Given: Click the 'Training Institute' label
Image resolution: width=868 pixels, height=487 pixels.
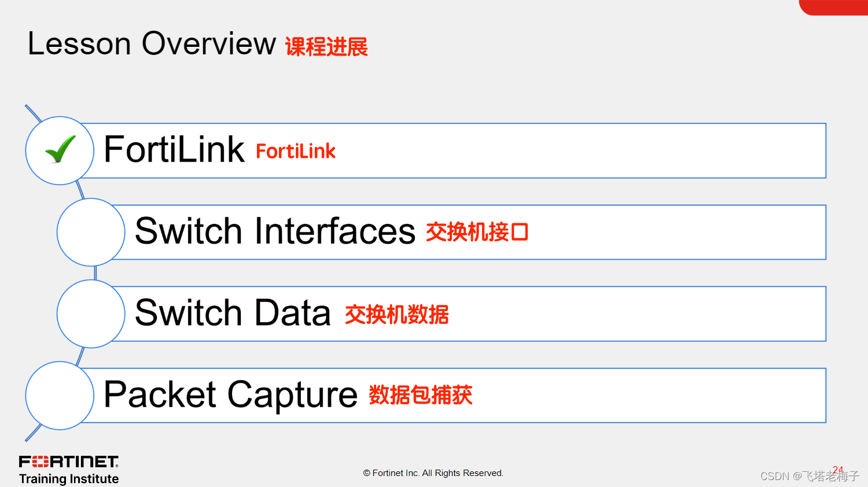Looking at the screenshot, I should click(69, 479).
